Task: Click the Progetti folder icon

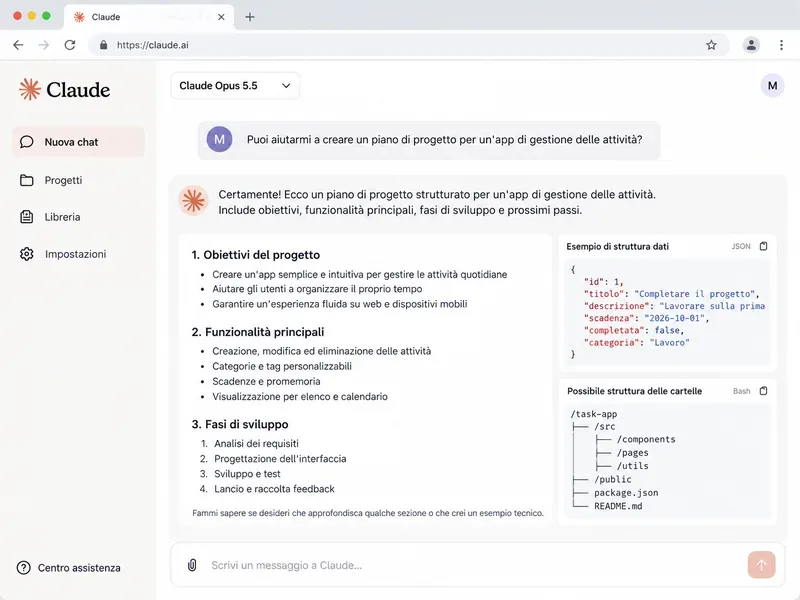Action: pyautogui.click(x=27, y=180)
